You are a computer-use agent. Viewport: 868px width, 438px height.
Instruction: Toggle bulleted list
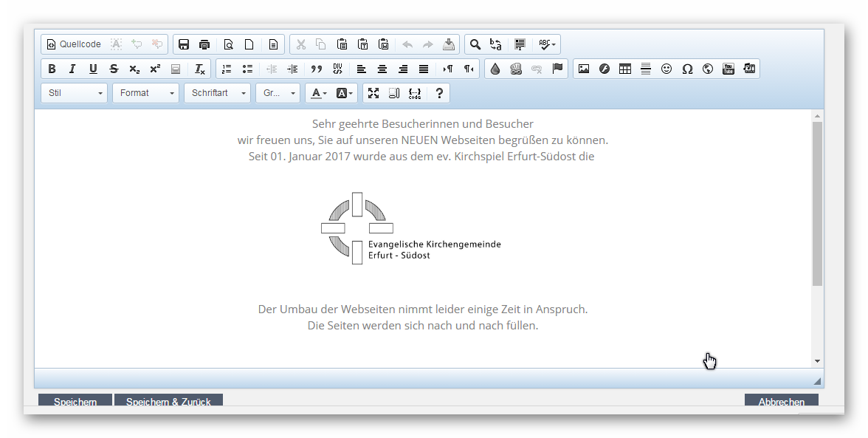247,69
